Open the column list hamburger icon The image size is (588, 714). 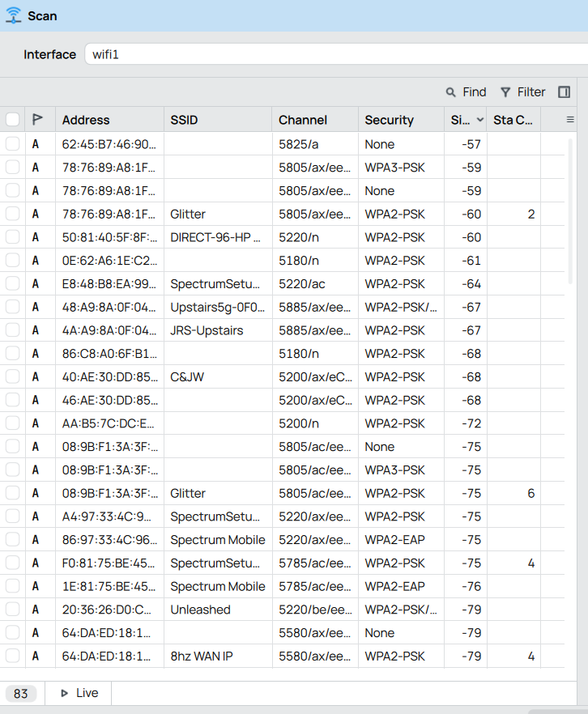(x=570, y=120)
